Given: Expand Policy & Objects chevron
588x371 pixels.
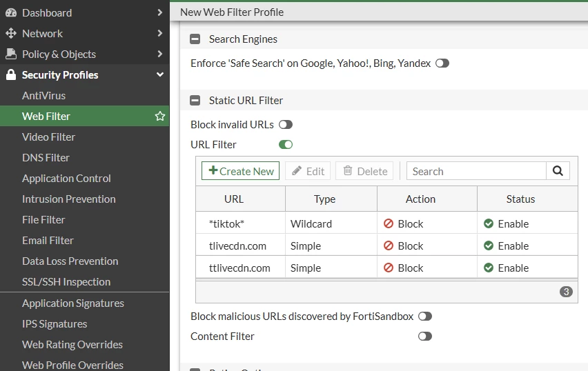Looking at the screenshot, I should pos(159,54).
